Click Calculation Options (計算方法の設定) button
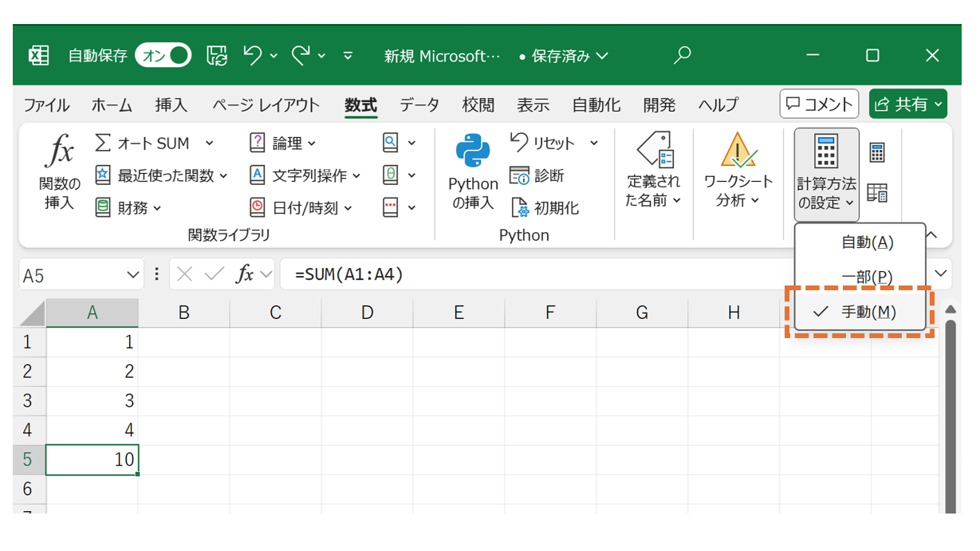 click(826, 173)
